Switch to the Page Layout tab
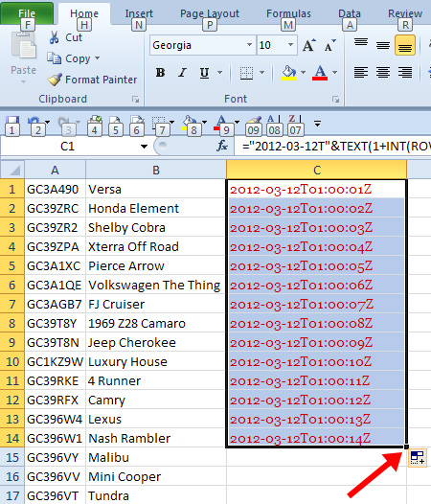Viewport: 431px width, 504px height. (x=210, y=13)
